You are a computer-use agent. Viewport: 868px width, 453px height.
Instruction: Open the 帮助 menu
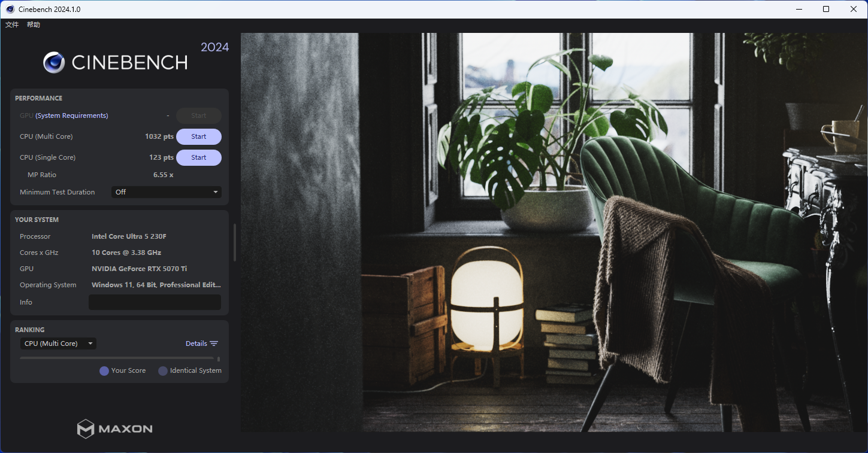click(34, 25)
